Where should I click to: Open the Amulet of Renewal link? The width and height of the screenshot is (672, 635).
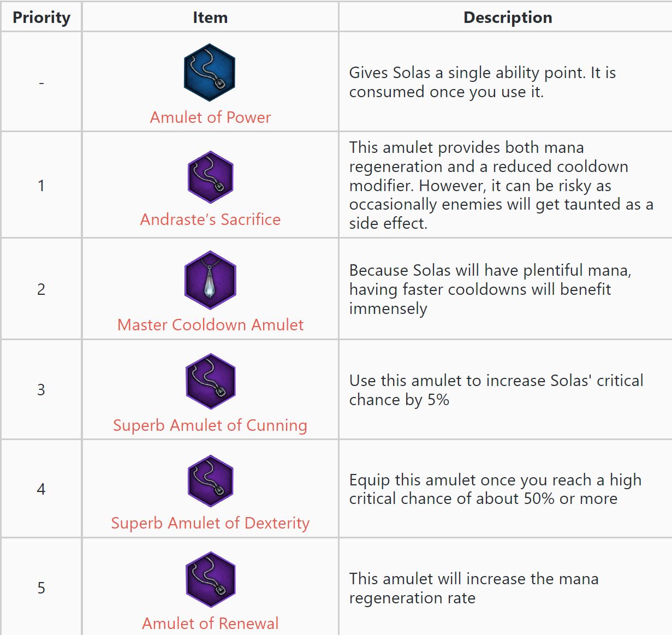pos(210,623)
